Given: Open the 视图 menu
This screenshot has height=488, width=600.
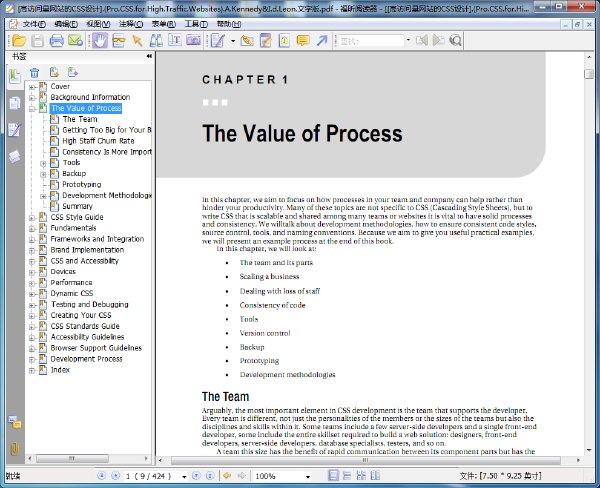Looking at the screenshot, I should tap(98, 24).
